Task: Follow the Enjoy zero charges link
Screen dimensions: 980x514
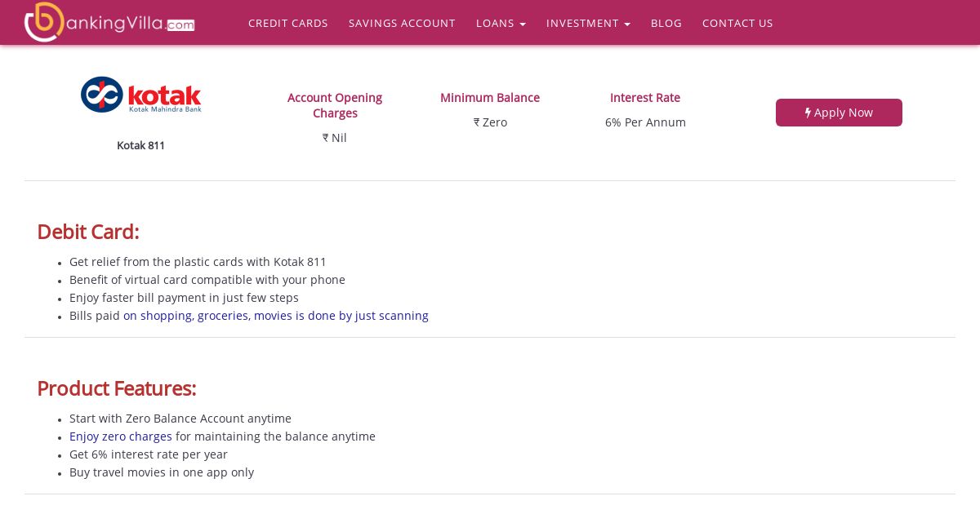Action: pyautogui.click(x=121, y=436)
